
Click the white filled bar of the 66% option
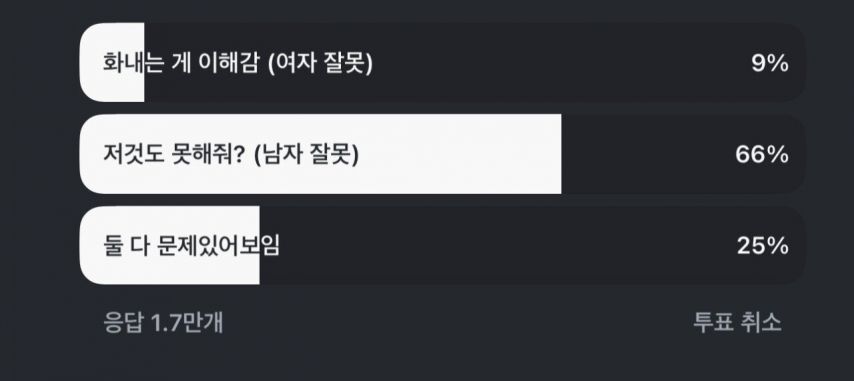click(x=320, y=154)
